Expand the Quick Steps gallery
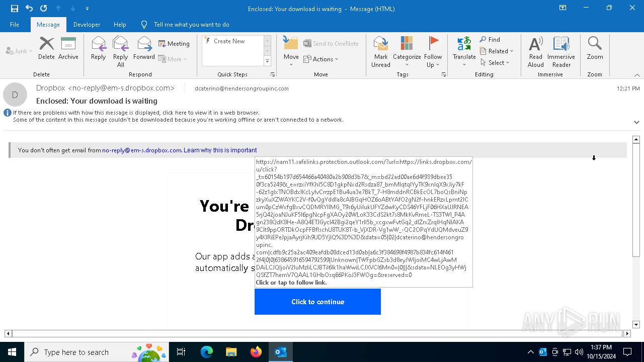Viewport: 644px width, 362px height. click(267, 61)
